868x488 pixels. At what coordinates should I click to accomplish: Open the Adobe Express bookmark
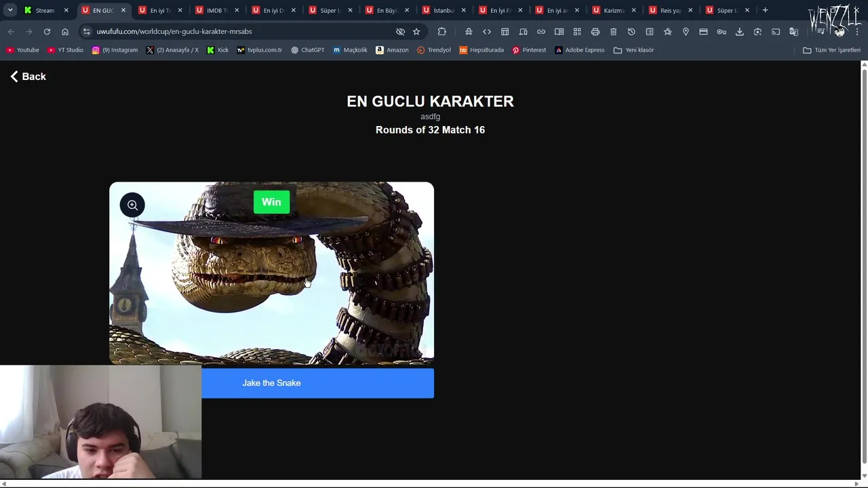point(579,49)
